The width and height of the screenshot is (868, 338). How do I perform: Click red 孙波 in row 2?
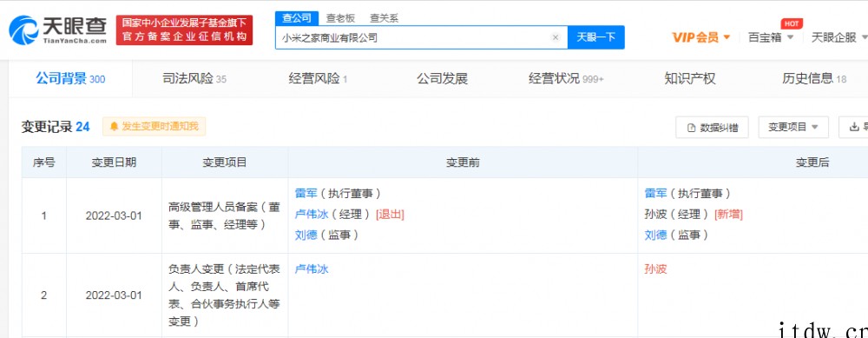(x=656, y=268)
